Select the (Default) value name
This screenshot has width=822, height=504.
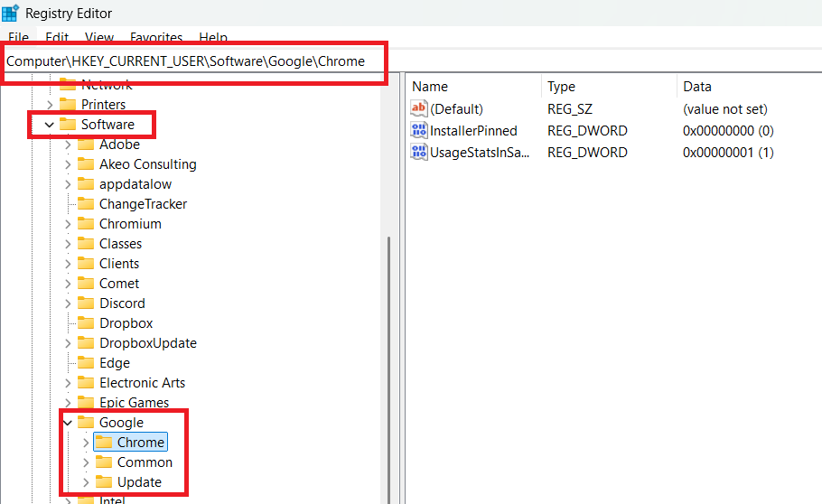pos(456,109)
